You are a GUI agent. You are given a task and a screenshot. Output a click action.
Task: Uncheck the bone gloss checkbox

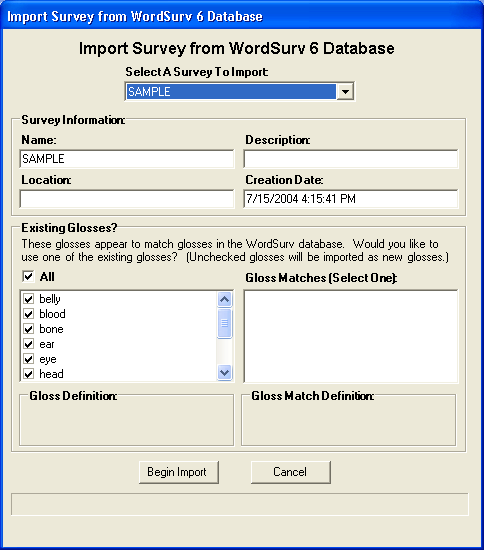click(29, 329)
